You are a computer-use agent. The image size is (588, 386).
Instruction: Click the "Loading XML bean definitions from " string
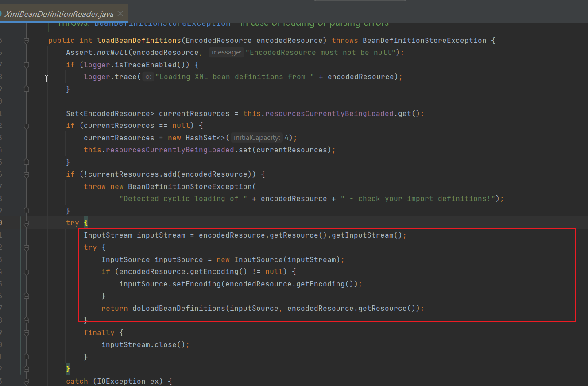pos(234,77)
